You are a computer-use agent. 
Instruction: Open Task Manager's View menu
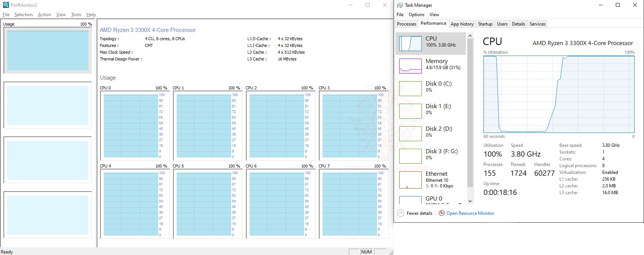[434, 15]
